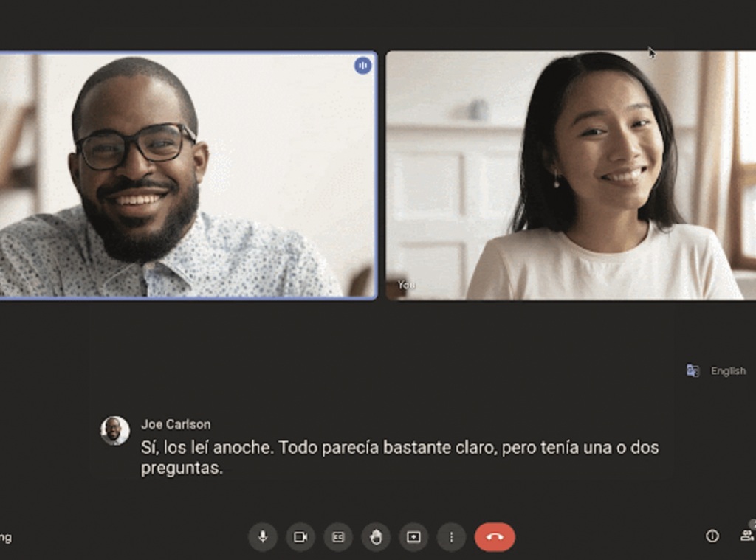The height and width of the screenshot is (560, 756).
Task: Click the truncated meeting name at bottom-left
Action: pyautogui.click(x=6, y=538)
